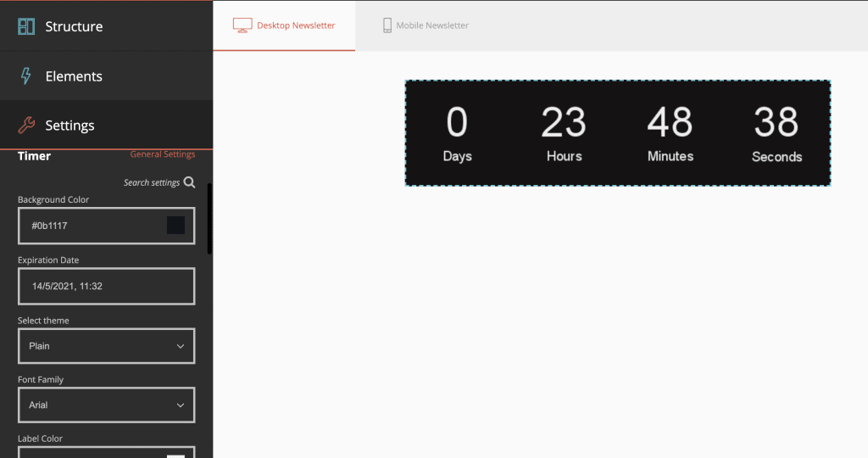This screenshot has width=868, height=458.
Task: Click the chevron arrow in the Plain theme box
Action: pyautogui.click(x=181, y=346)
